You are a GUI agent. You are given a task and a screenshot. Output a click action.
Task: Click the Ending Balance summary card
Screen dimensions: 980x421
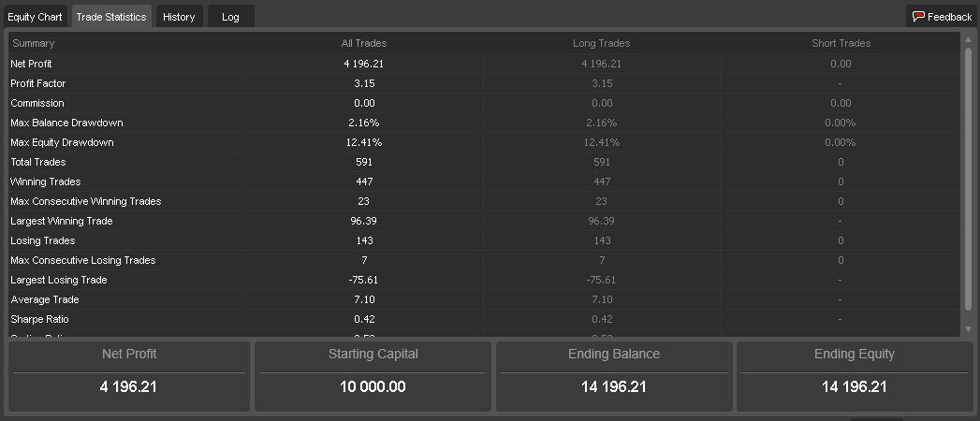coord(614,376)
